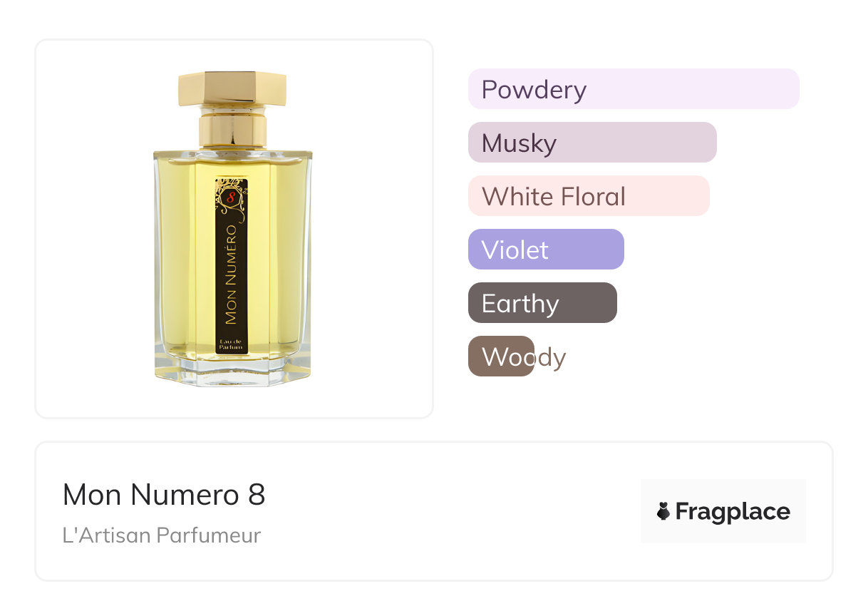This screenshot has height=616, width=868.
Task: Open the L'Artisan Parfumeur brand link
Action: pos(162,535)
